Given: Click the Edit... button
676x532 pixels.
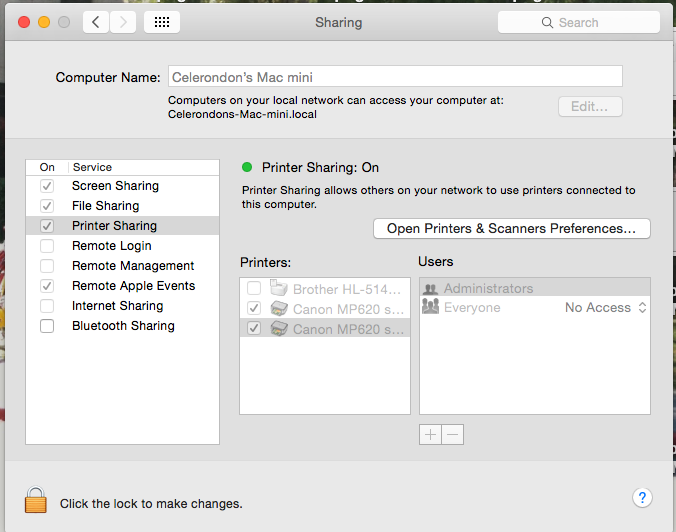Looking at the screenshot, I should (590, 106).
